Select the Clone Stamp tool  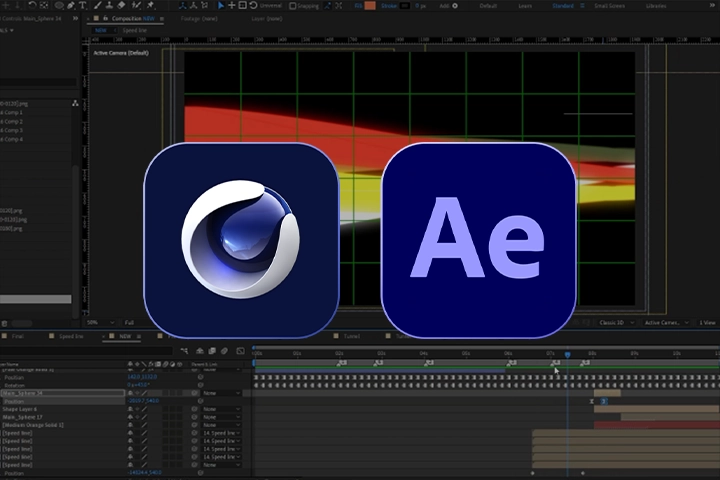(x=110, y=5)
